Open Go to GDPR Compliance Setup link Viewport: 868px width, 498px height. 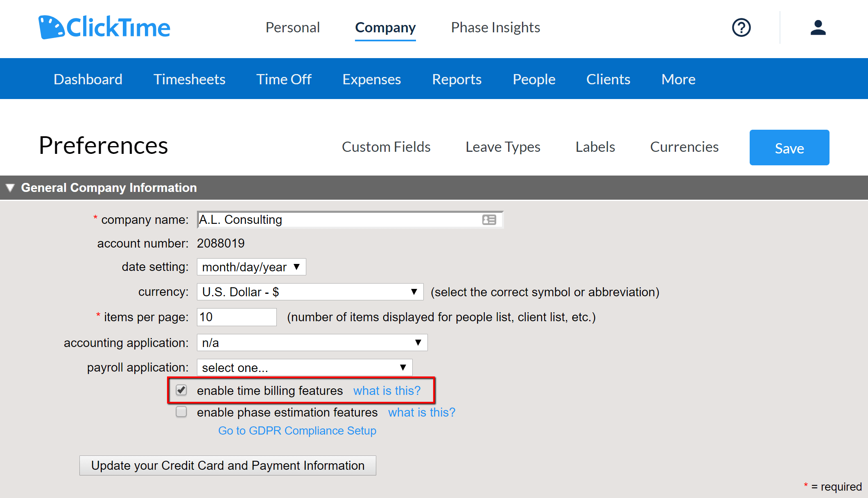click(297, 430)
